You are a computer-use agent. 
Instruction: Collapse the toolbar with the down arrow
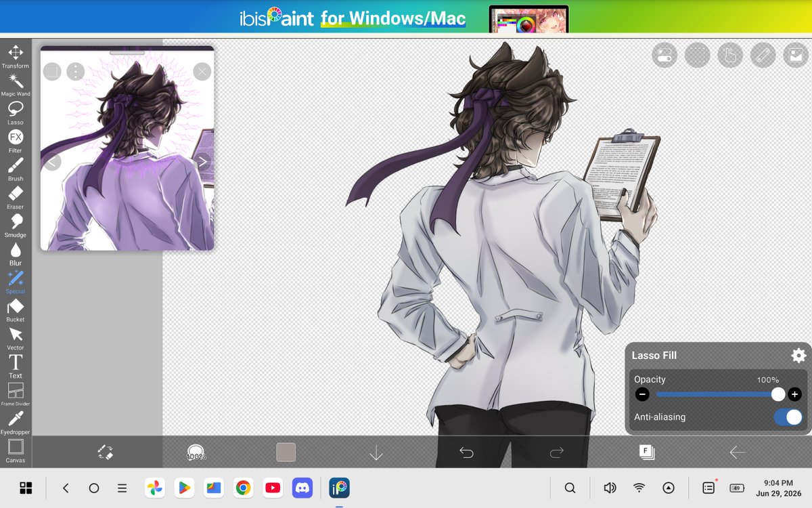376,452
